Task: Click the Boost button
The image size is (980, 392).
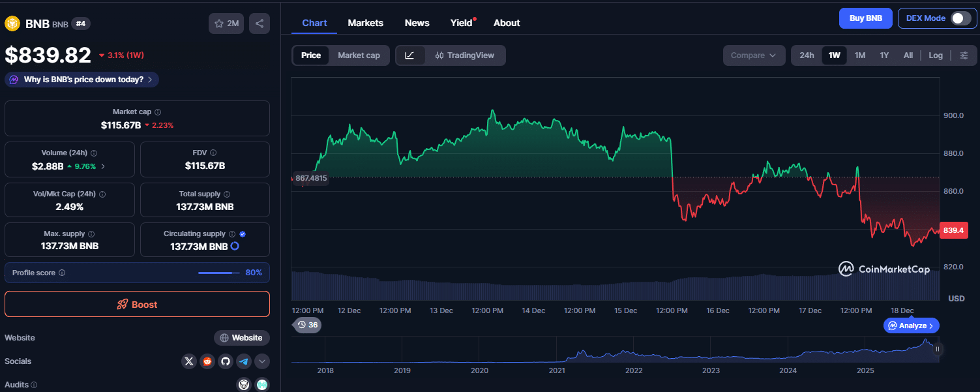Action: 137,304
